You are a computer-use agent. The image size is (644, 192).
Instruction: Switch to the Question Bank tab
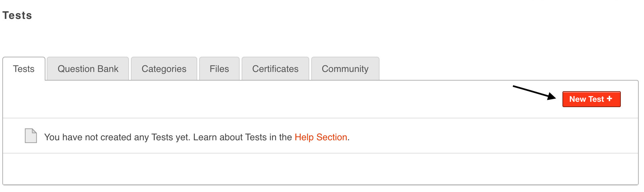point(88,69)
